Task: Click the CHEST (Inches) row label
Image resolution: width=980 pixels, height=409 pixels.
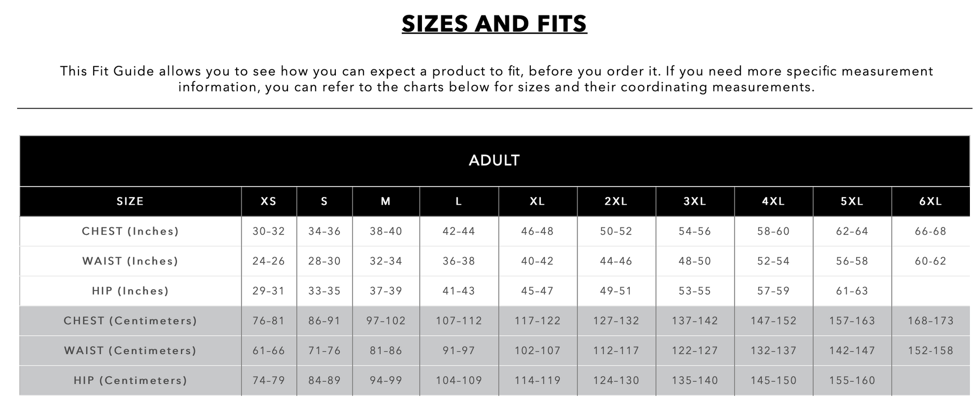Action: point(130,231)
